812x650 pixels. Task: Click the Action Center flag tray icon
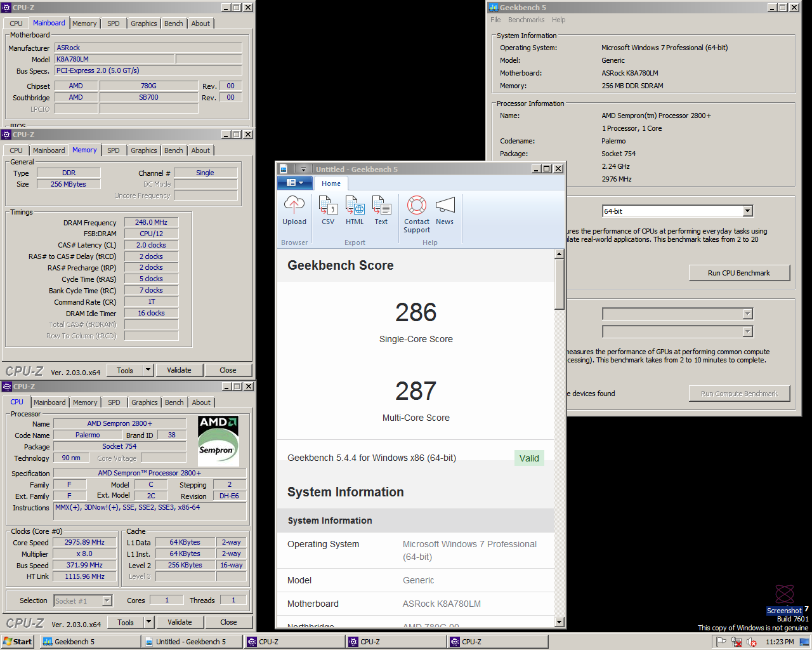pos(721,642)
